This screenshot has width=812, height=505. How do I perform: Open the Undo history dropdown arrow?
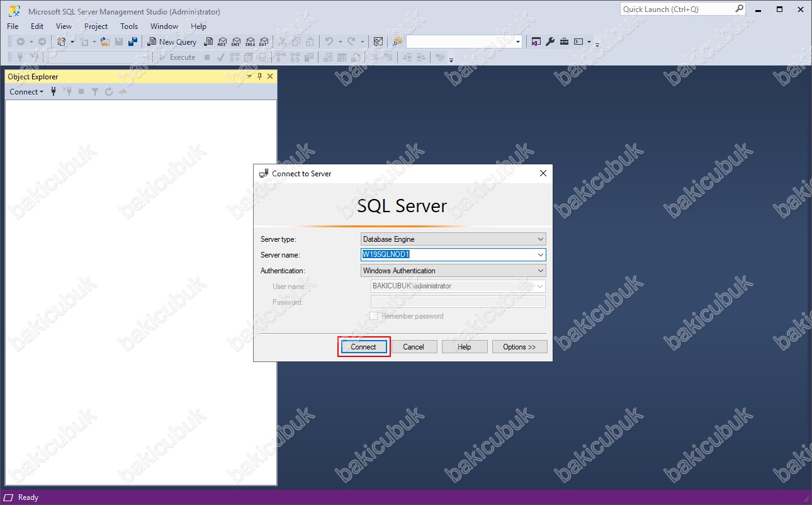pyautogui.click(x=339, y=42)
